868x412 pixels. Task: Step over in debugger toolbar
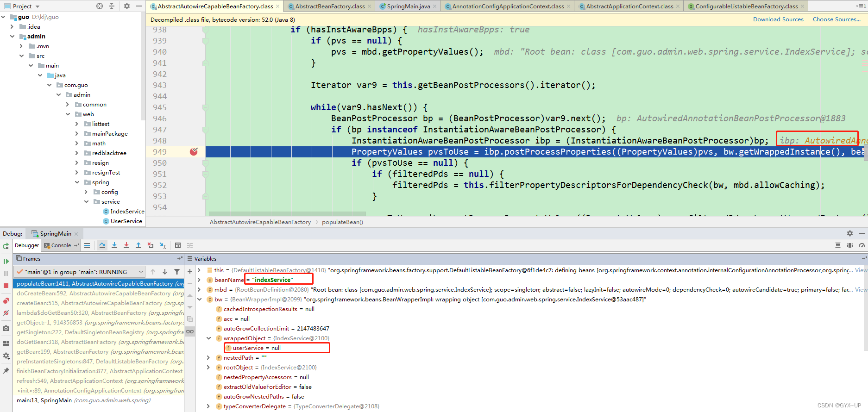pos(102,245)
